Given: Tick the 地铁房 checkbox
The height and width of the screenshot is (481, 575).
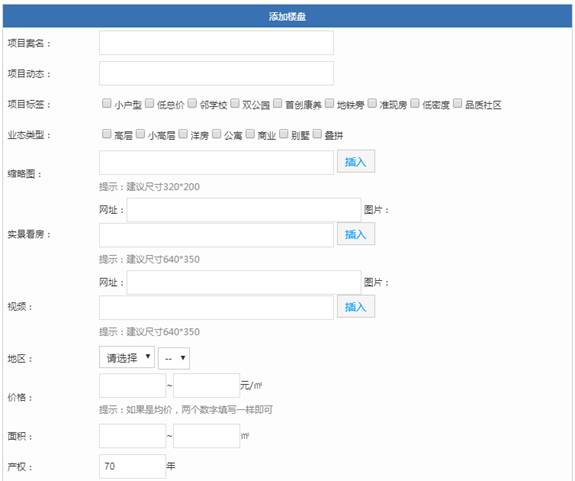Looking at the screenshot, I should coord(330,103).
